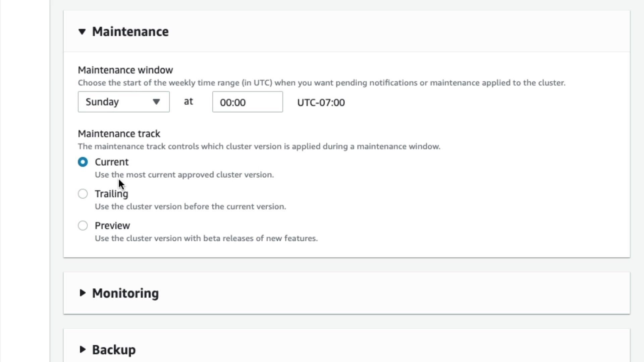Viewport: 644px width, 362px height.
Task: Select the Current maintenance track radio button
Action: (83, 162)
